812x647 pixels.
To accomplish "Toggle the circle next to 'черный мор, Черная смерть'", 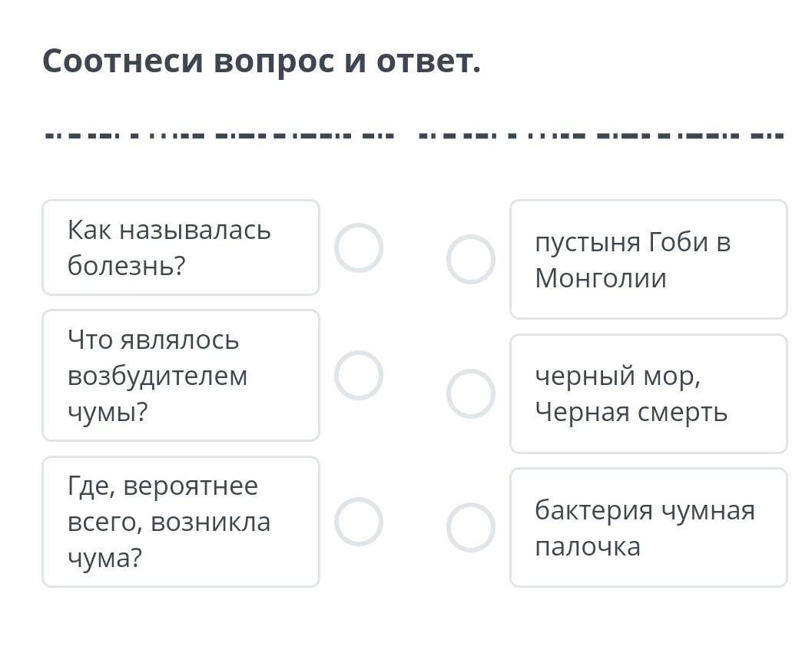I will 470,393.
